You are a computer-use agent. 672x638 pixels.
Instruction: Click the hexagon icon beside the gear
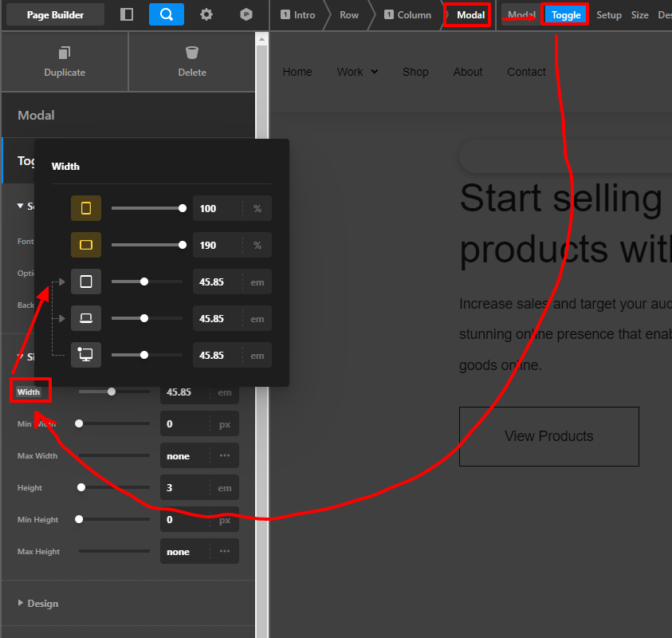247,14
